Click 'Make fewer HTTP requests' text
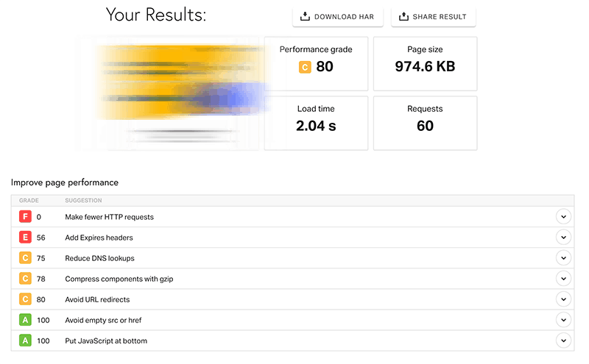Screen dimensions: 589x364 pyautogui.click(x=109, y=217)
